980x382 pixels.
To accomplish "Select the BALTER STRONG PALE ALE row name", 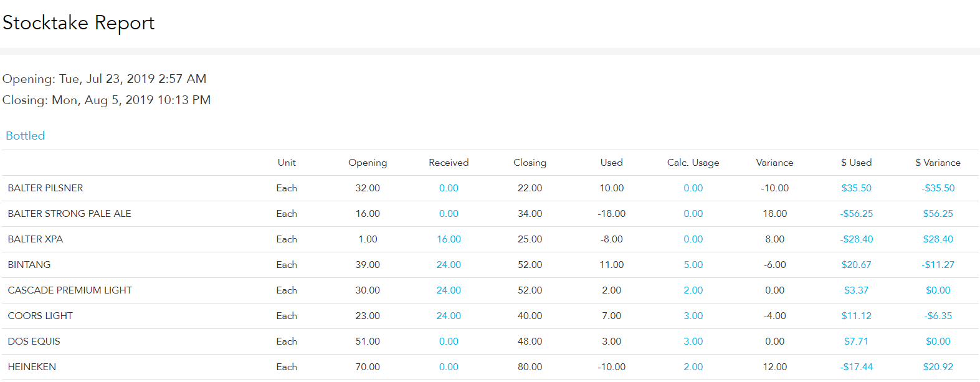I will (x=70, y=214).
